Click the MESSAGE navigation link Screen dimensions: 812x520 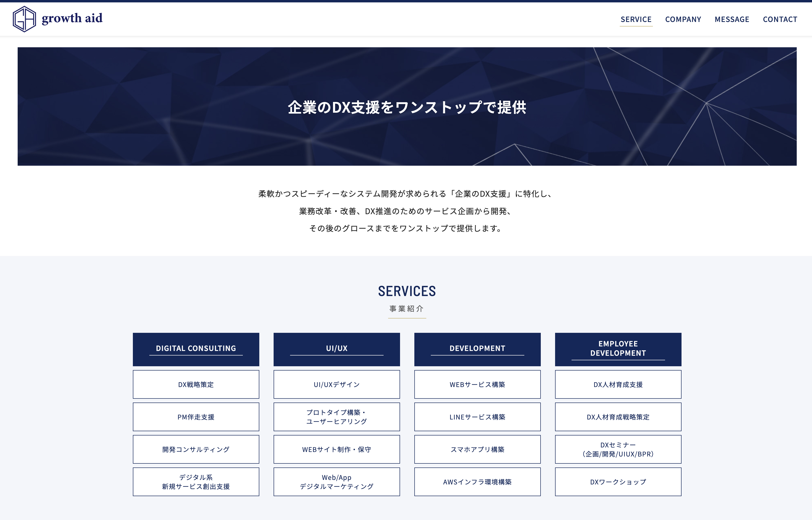(733, 19)
